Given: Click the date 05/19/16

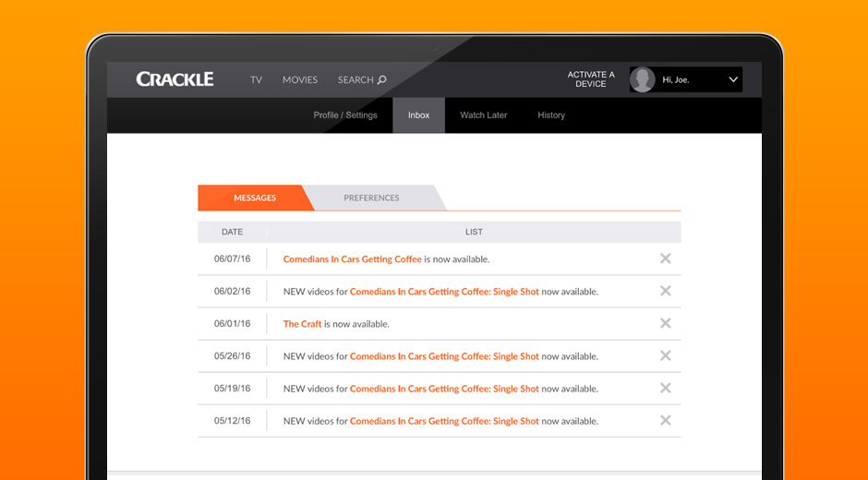Looking at the screenshot, I should (x=232, y=388).
